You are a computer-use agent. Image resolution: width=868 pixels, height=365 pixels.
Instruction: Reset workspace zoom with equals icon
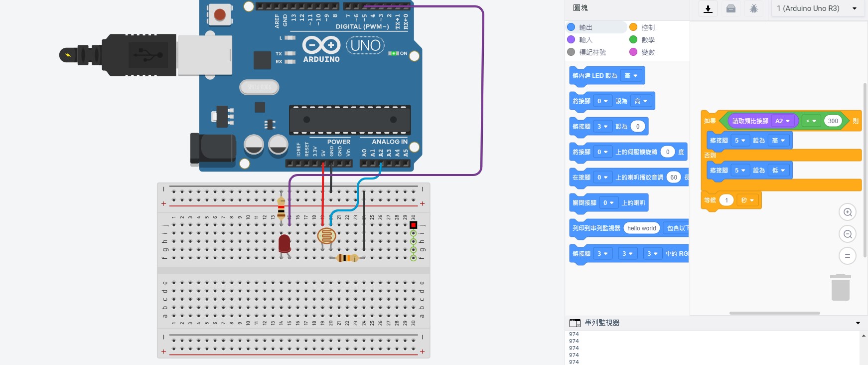847,256
